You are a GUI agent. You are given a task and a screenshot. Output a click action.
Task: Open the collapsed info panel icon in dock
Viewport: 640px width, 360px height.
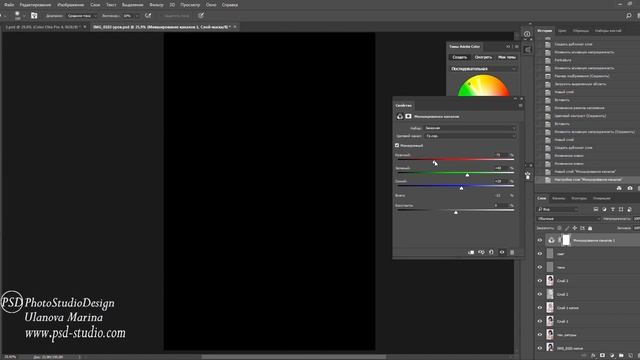point(527,34)
